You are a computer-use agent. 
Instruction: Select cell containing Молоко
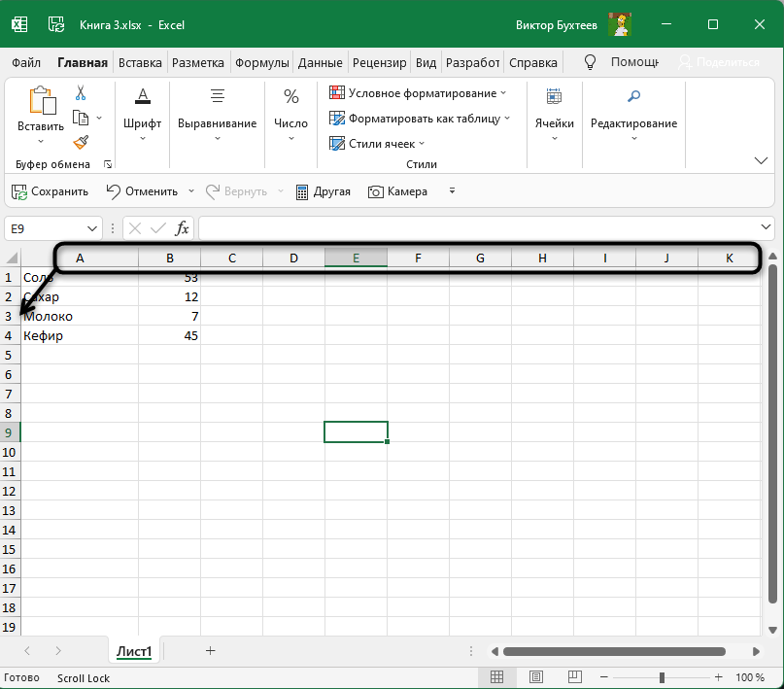(80, 316)
